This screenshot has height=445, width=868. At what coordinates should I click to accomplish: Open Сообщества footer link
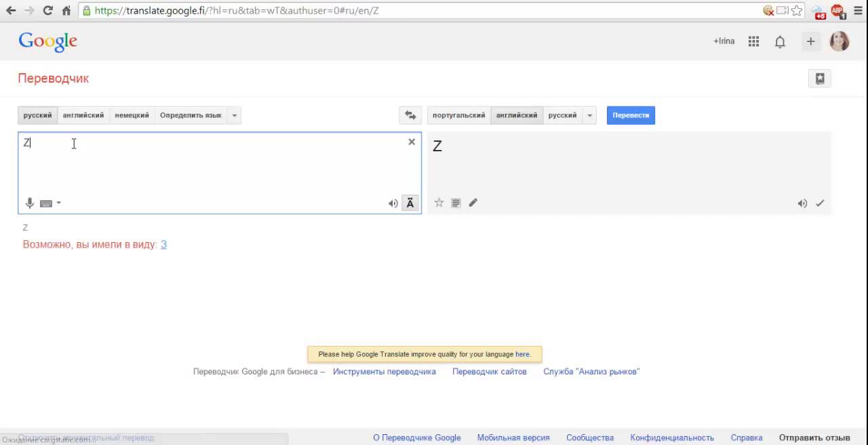tap(590, 438)
